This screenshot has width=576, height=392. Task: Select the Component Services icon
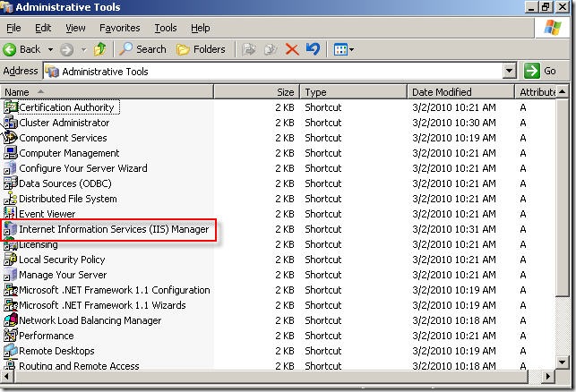[10, 138]
